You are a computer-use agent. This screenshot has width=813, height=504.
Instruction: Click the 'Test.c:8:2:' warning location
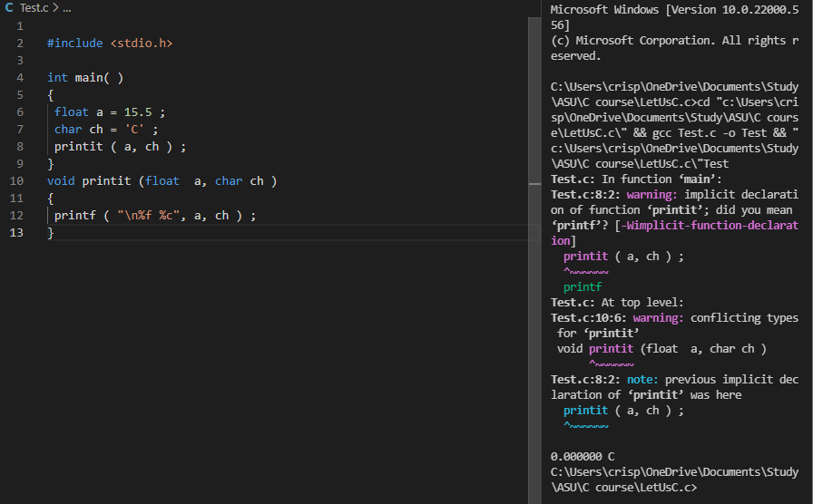[585, 195]
